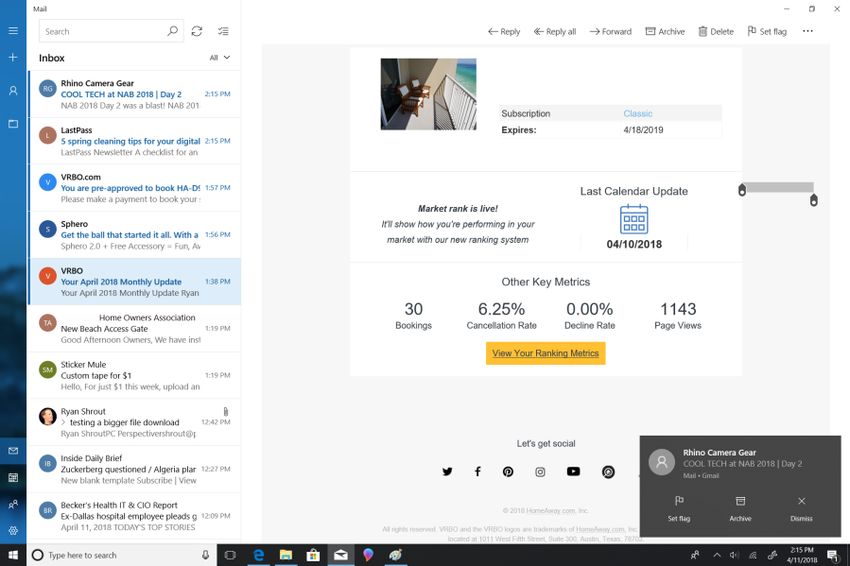Switch to Mail in bottom sidebar
850x566 pixels.
coord(13,451)
